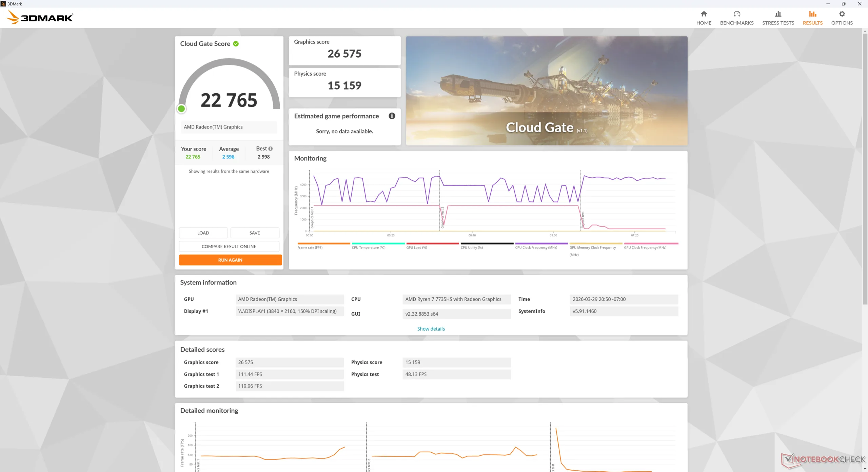Click the info icon beside Best score
This screenshot has height=472, width=868.
(x=271, y=149)
